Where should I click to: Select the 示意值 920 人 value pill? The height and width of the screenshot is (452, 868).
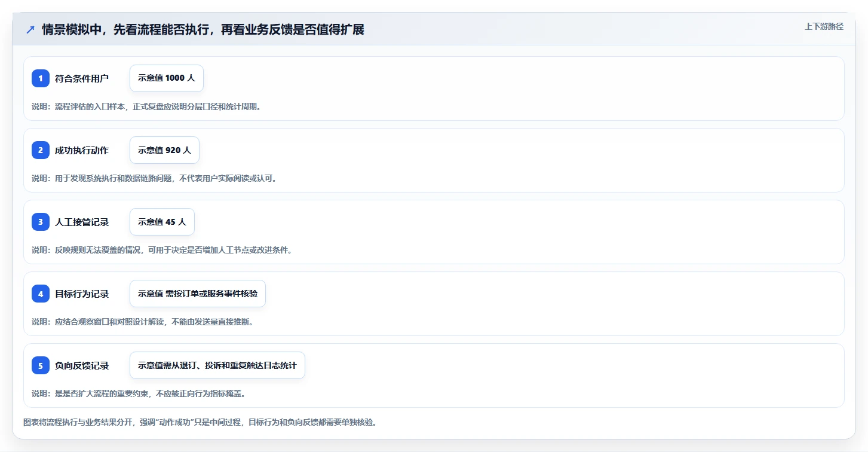point(164,150)
